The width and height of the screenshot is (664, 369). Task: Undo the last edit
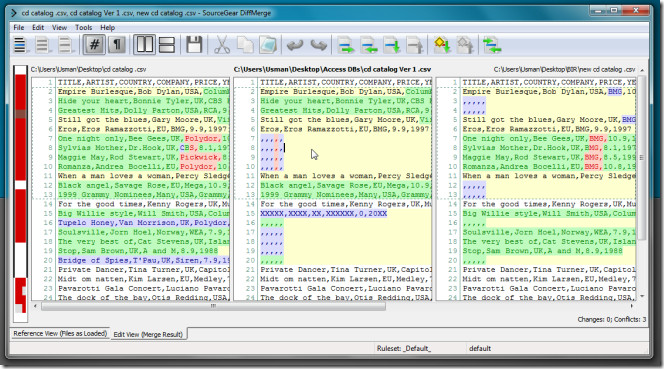click(295, 45)
